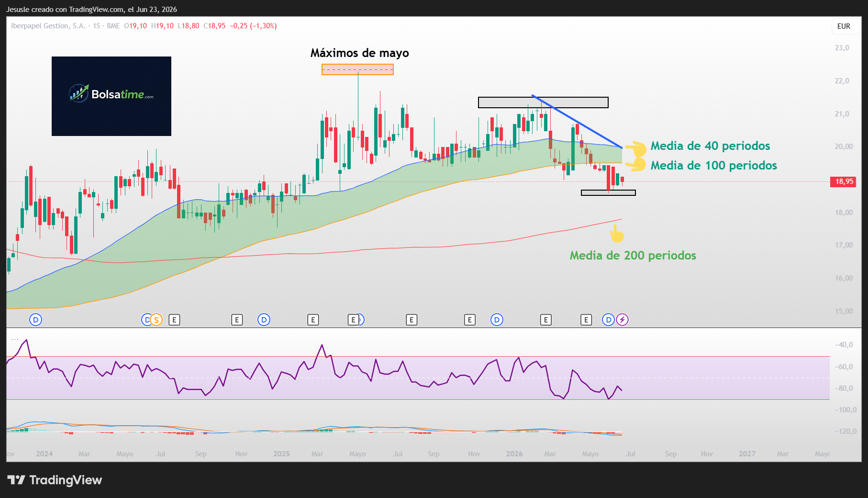Select the 'Media de 40 periodos' label
The height and width of the screenshot is (498, 868).
pos(711,146)
